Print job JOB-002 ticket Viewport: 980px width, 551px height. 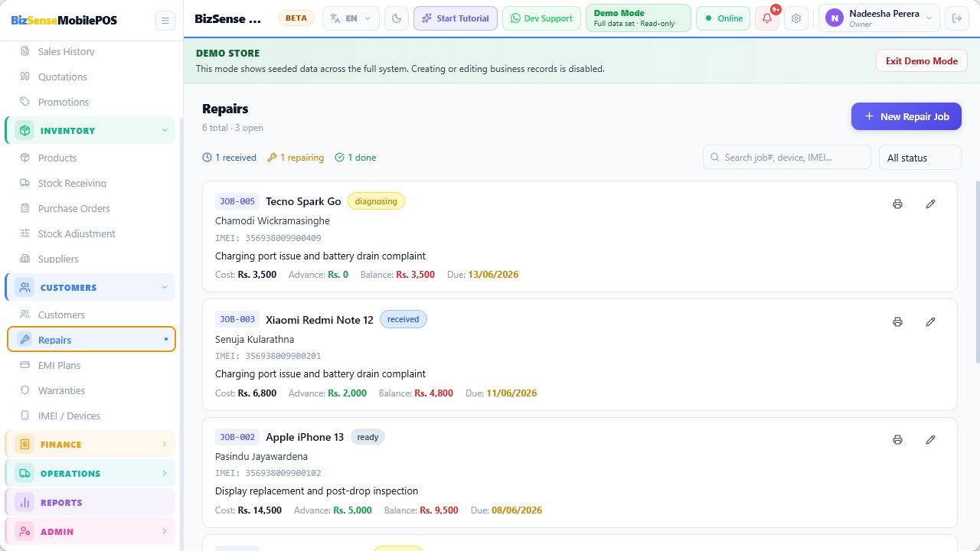click(x=897, y=440)
